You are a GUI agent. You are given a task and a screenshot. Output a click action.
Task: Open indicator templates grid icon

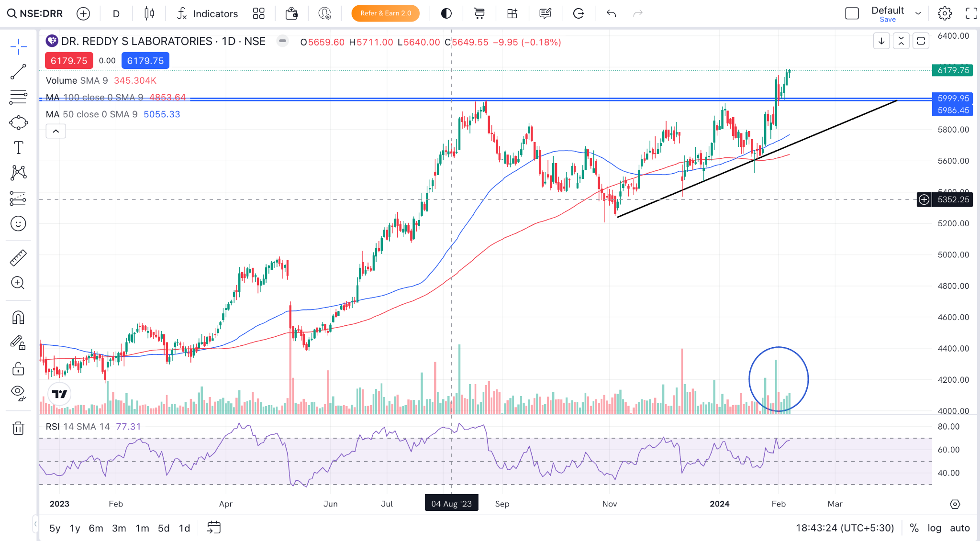pos(258,13)
